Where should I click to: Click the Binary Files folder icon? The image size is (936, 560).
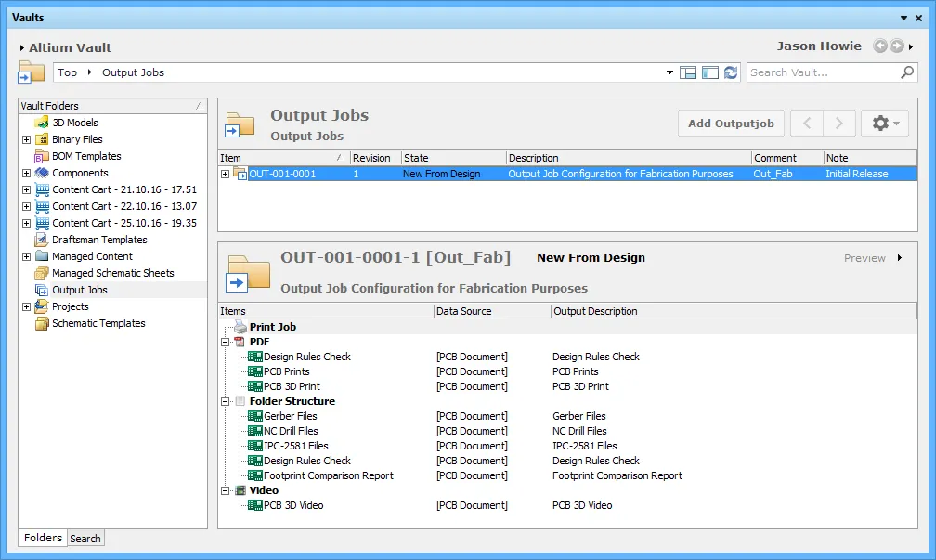[42, 139]
